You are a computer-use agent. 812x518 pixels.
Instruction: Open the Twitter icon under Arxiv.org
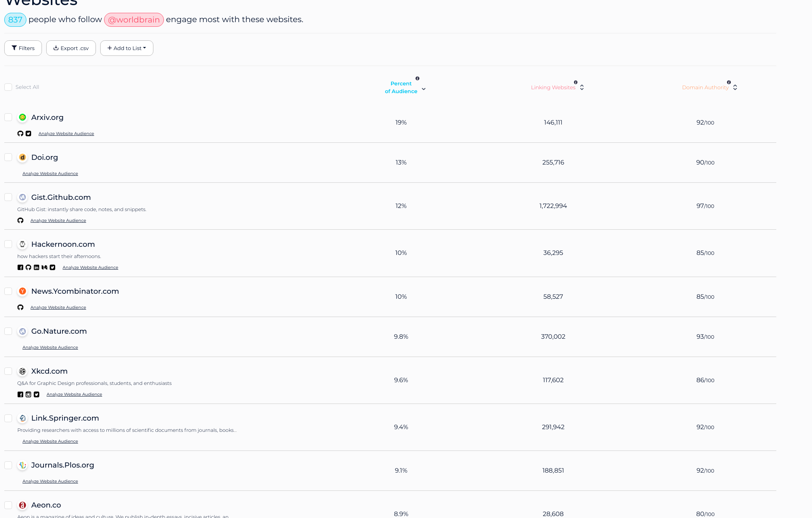click(28, 133)
